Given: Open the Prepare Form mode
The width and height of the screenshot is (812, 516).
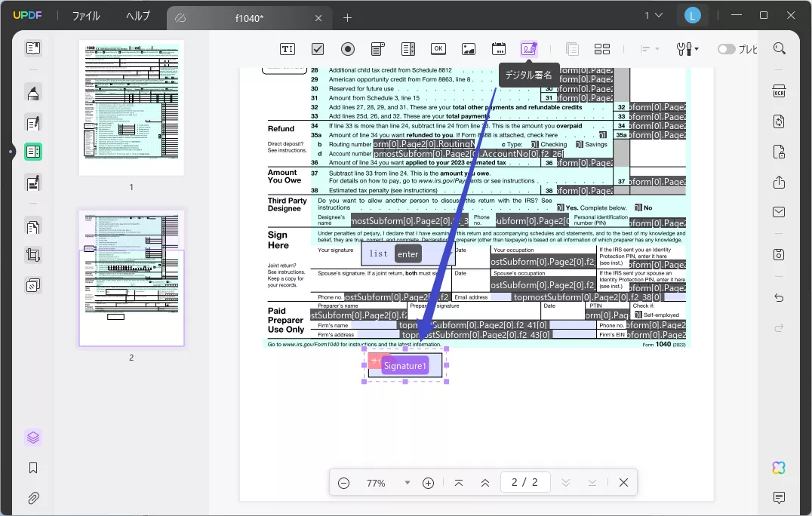Looking at the screenshot, I should [33, 152].
